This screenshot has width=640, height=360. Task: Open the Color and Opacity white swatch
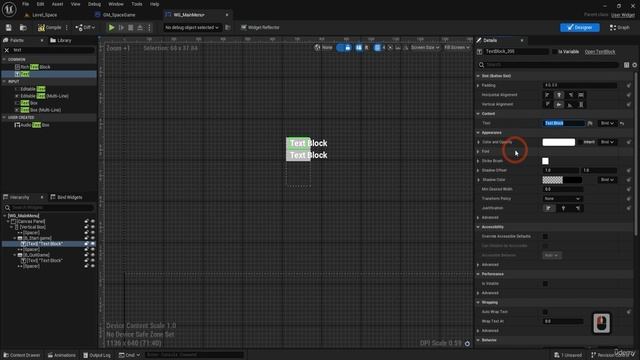[558, 142]
